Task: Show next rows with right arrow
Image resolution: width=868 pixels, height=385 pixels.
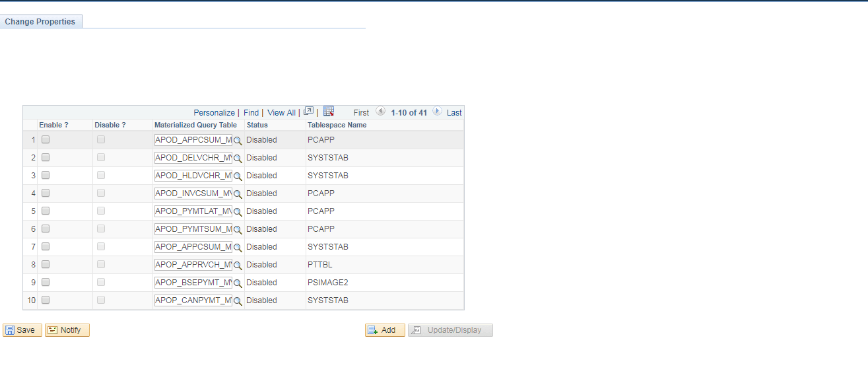Action: (437, 112)
